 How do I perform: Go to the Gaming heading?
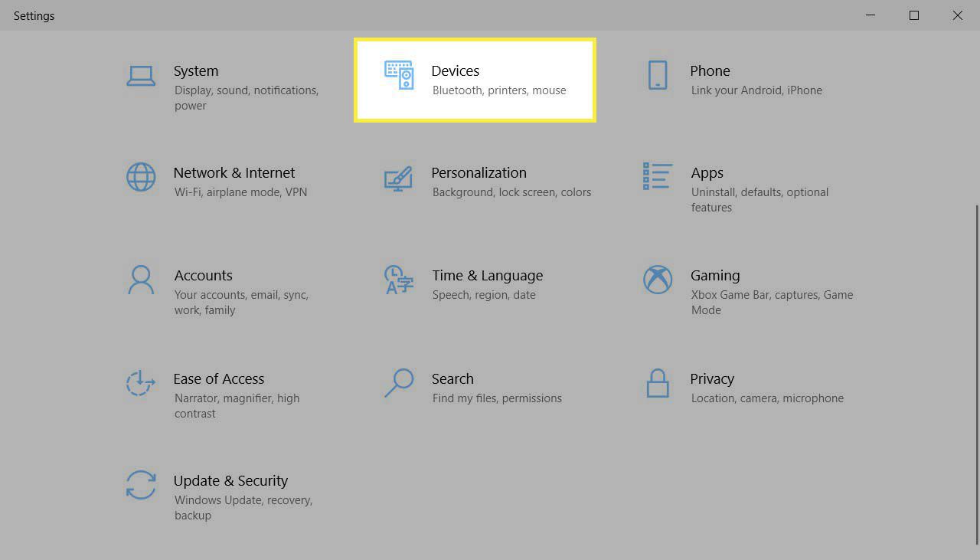[x=715, y=276]
